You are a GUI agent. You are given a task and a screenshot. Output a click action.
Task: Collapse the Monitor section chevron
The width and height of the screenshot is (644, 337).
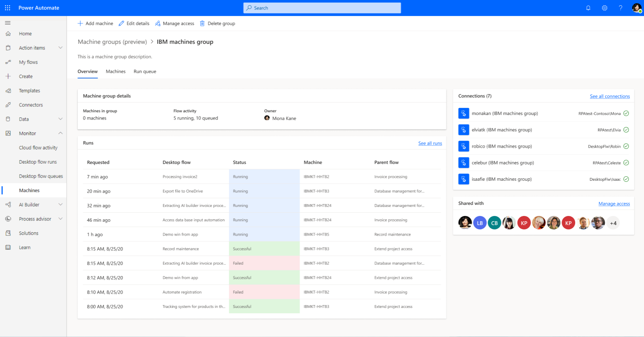coord(61,133)
